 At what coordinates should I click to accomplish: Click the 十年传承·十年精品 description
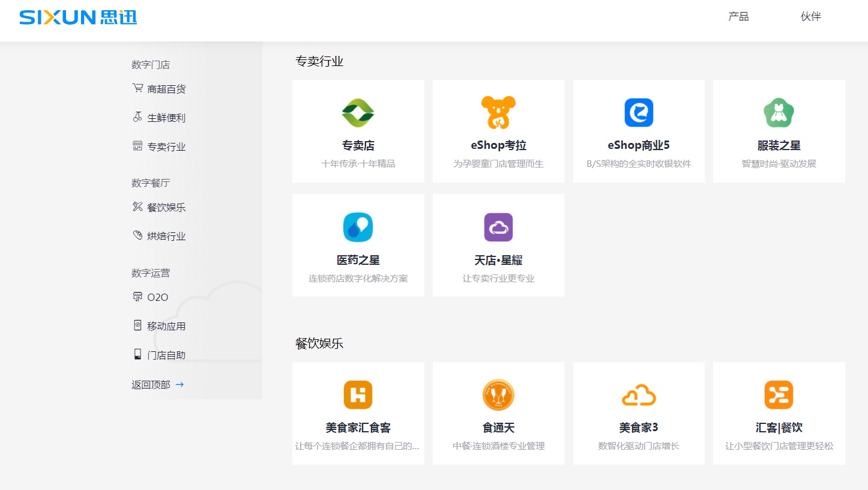coord(358,163)
